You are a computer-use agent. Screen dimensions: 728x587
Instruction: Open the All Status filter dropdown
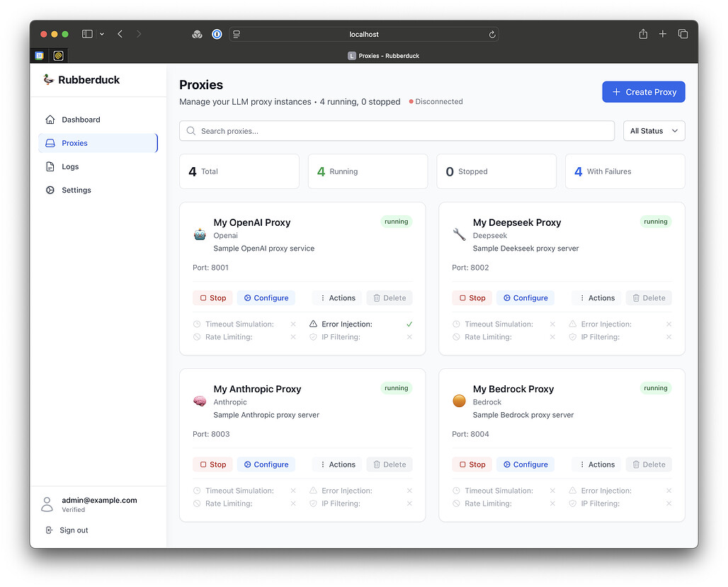click(654, 131)
